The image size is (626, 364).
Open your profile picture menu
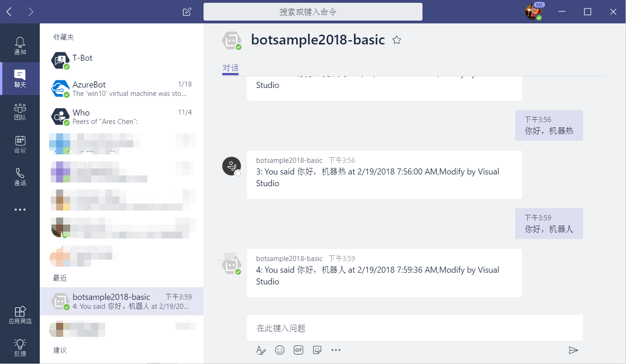tap(534, 12)
